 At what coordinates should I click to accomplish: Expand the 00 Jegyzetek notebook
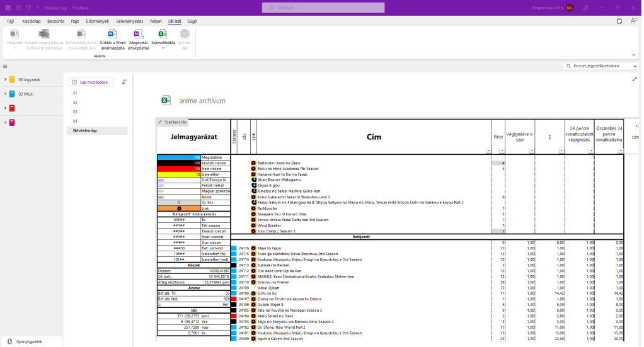[x=4, y=80]
